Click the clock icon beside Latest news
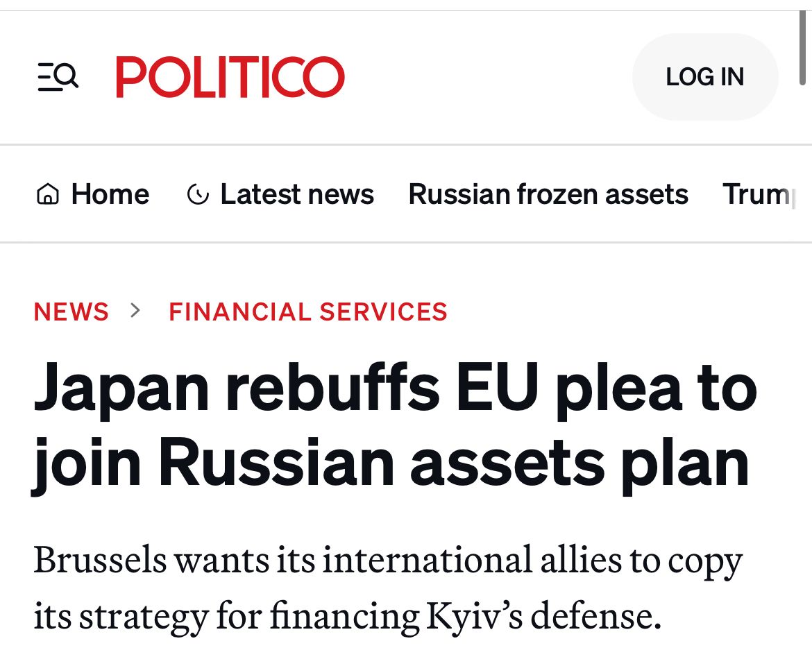This screenshot has height=666, width=812. tap(198, 195)
